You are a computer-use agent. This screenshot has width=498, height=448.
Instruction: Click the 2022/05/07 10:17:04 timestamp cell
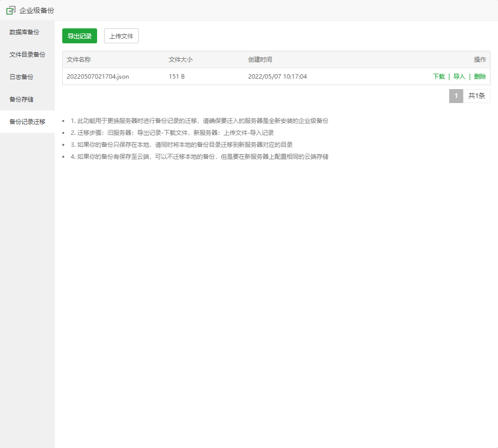pyautogui.click(x=277, y=77)
